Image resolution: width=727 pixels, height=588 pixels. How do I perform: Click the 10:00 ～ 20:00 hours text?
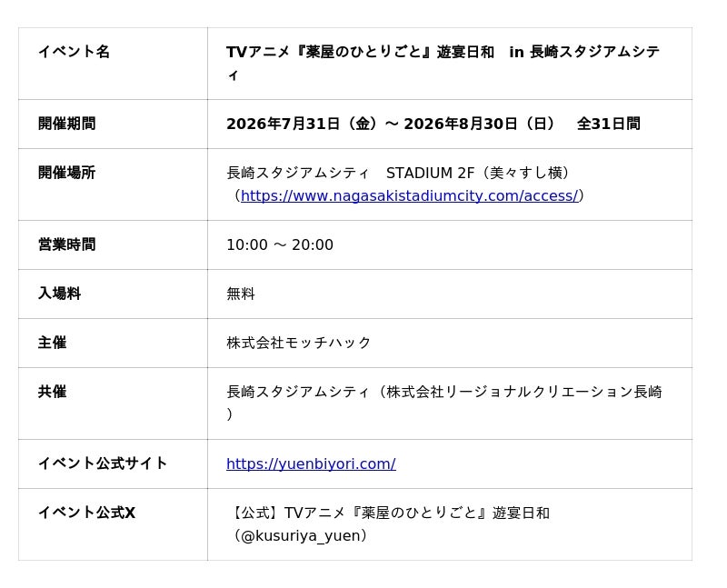pos(280,244)
